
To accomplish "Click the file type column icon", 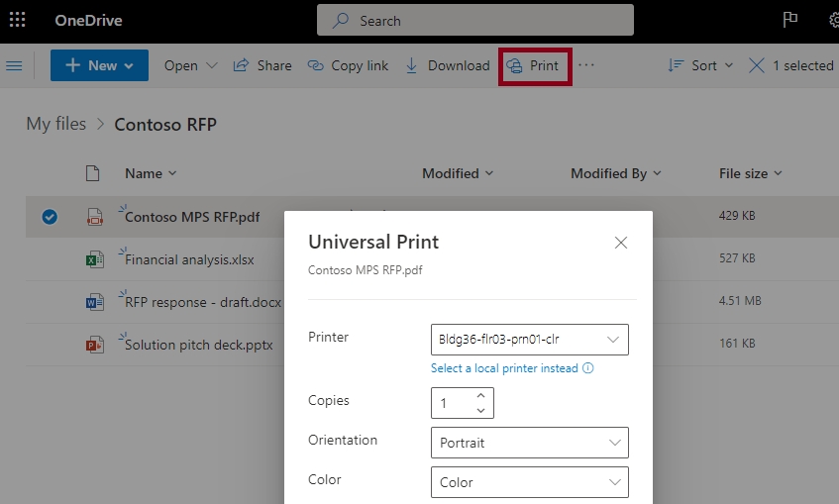I will pyautogui.click(x=92, y=173).
